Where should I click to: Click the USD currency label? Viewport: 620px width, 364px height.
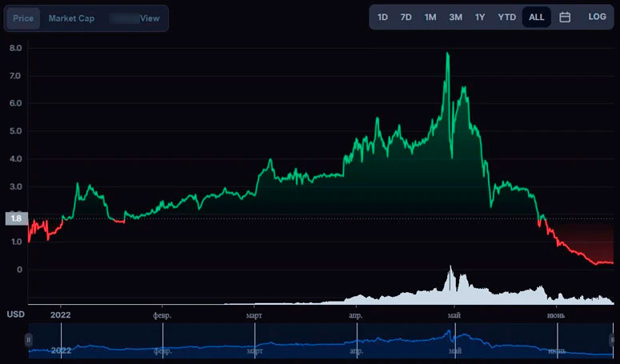point(16,314)
